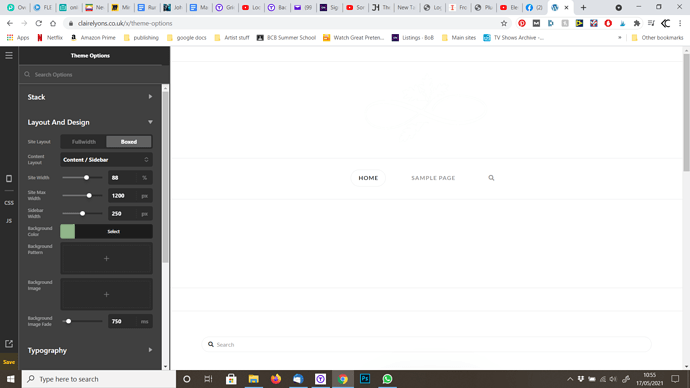The width and height of the screenshot is (690, 388).
Task: Click the Sidebar Width slider handle
Action: [82, 213]
